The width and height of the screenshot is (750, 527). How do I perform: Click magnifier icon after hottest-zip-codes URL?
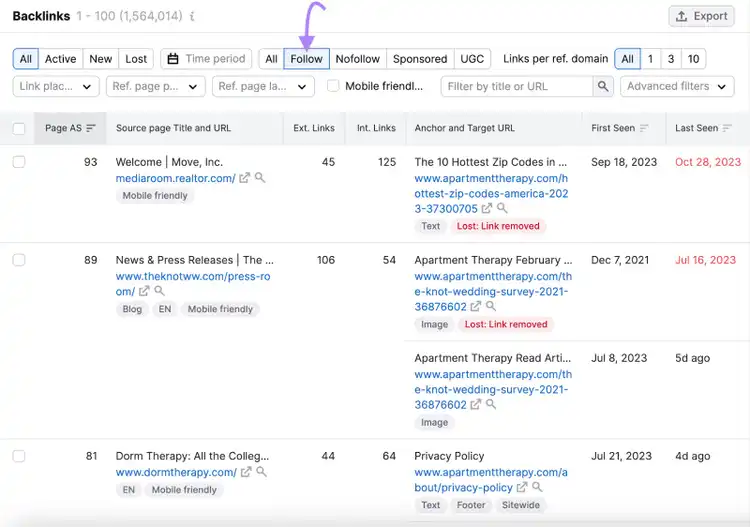(x=502, y=209)
